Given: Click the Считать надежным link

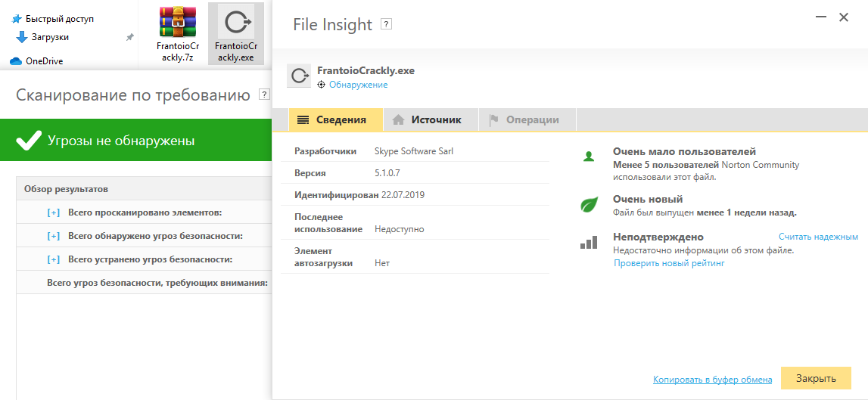Looking at the screenshot, I should tap(818, 237).
